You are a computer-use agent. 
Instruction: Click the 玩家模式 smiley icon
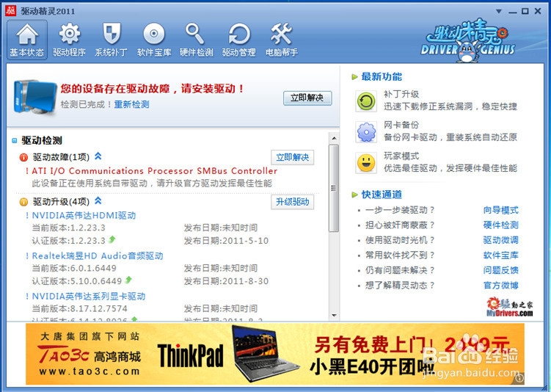[366, 163]
